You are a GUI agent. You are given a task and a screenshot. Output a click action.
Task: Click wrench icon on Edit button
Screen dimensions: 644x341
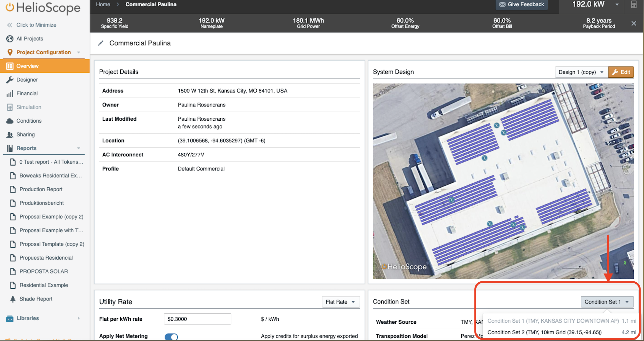click(x=615, y=72)
